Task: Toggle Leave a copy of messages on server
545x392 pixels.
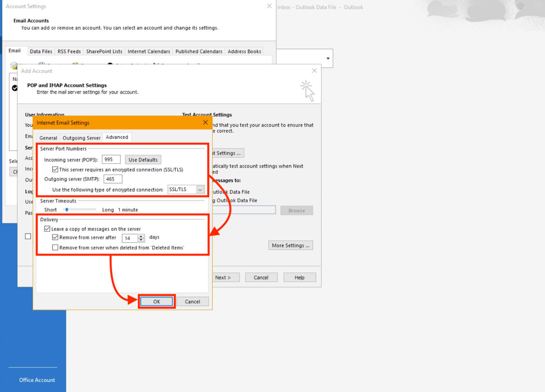Action: pyautogui.click(x=47, y=229)
